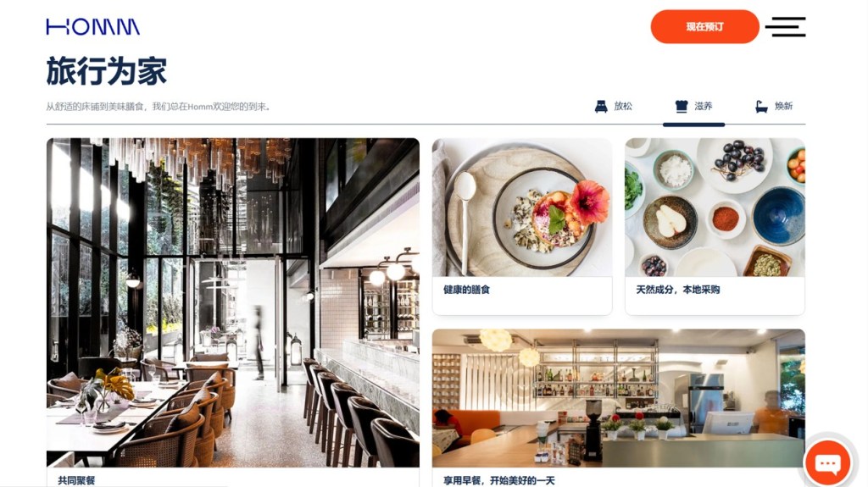This screenshot has height=487, width=868.
Task: Click the 旅行为家 page heading
Action: pyautogui.click(x=106, y=71)
